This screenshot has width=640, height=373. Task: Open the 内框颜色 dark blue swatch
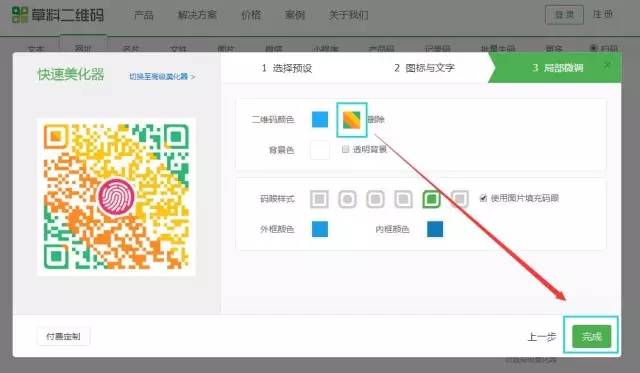435,229
